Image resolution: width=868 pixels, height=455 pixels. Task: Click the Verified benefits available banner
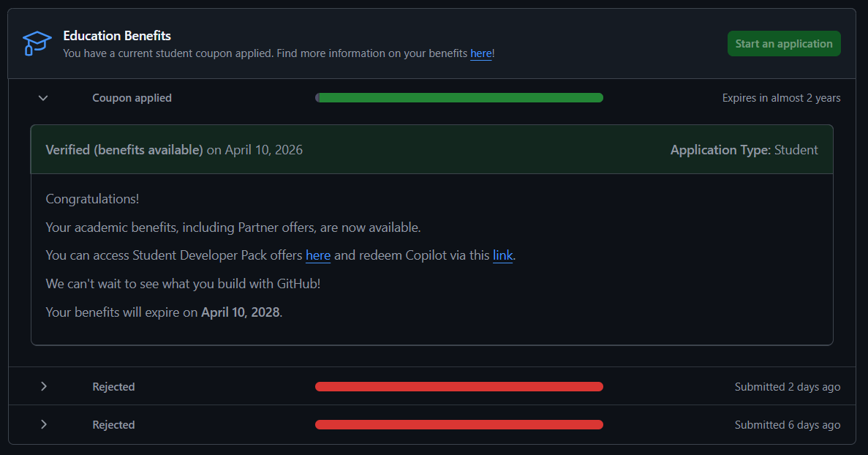click(174, 149)
